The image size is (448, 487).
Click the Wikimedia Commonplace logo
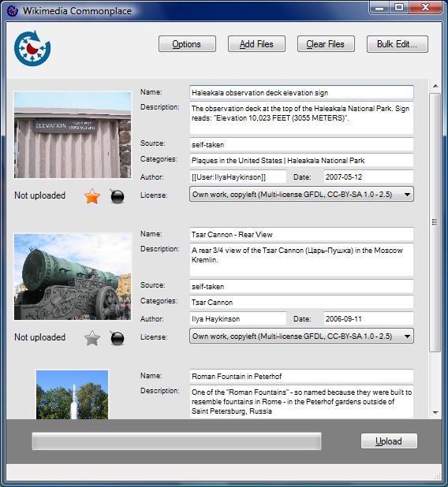pos(32,48)
